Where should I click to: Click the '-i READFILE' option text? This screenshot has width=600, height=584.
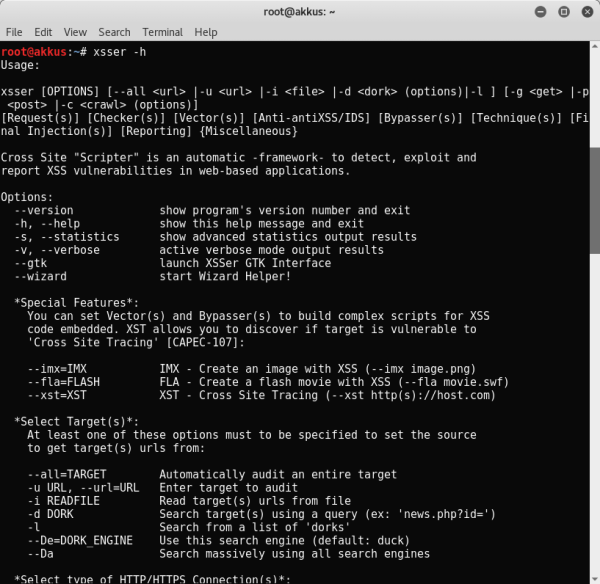(64, 501)
